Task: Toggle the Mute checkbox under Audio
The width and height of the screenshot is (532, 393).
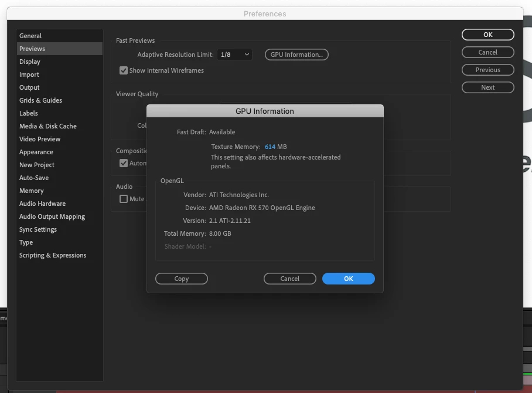Action: (x=124, y=199)
